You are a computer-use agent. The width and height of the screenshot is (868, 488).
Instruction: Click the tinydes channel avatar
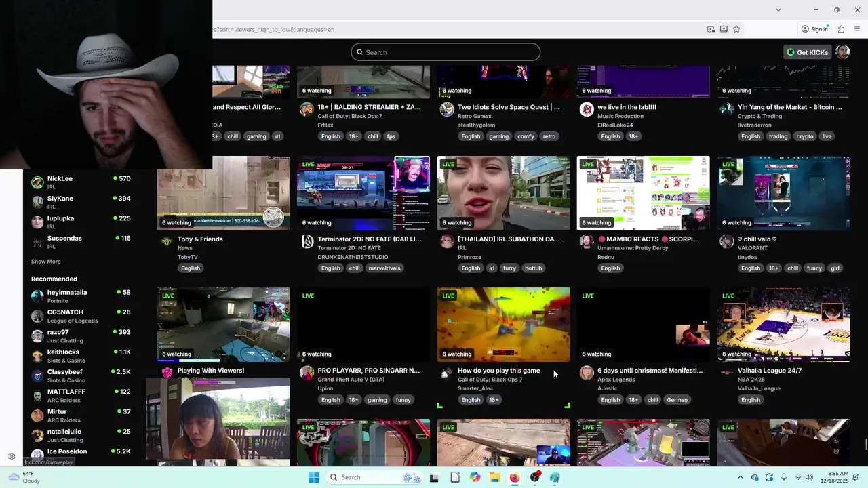(727, 242)
